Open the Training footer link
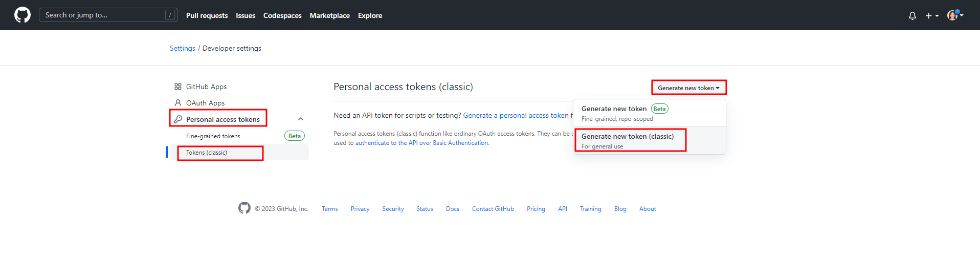980x277 pixels. [x=591, y=209]
